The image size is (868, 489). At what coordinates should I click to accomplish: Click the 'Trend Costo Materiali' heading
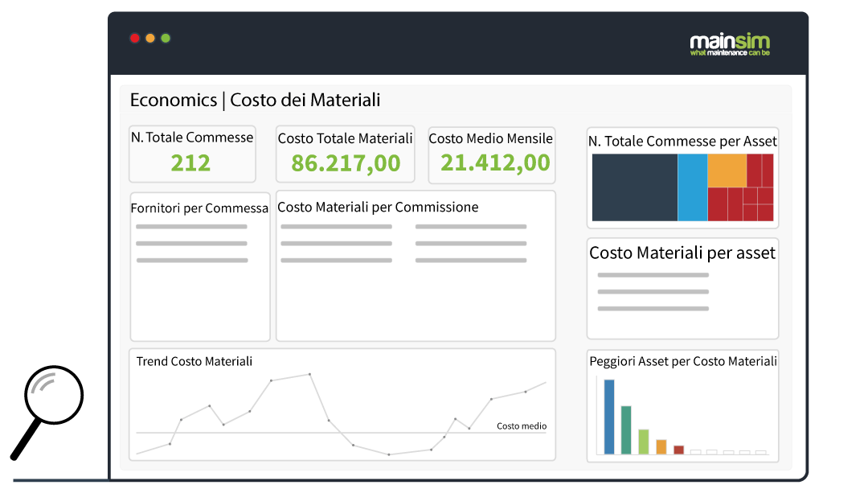pyautogui.click(x=194, y=362)
